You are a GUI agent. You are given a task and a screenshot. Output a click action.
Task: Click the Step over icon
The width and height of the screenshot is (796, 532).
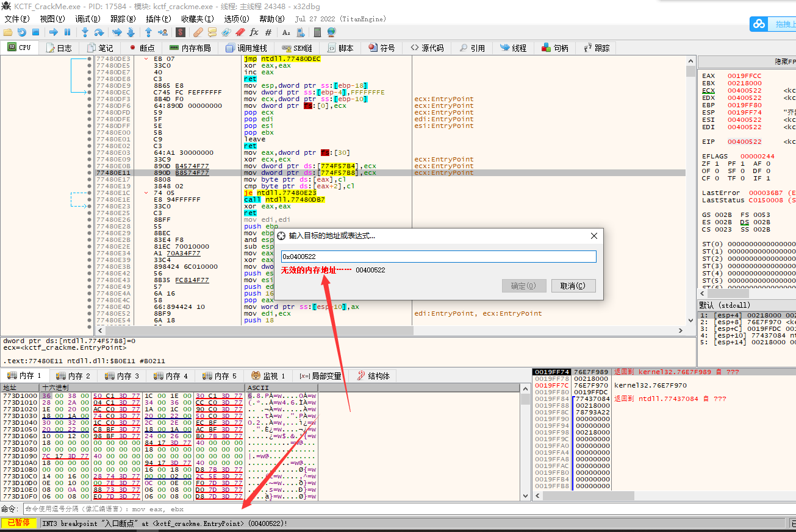(99, 32)
